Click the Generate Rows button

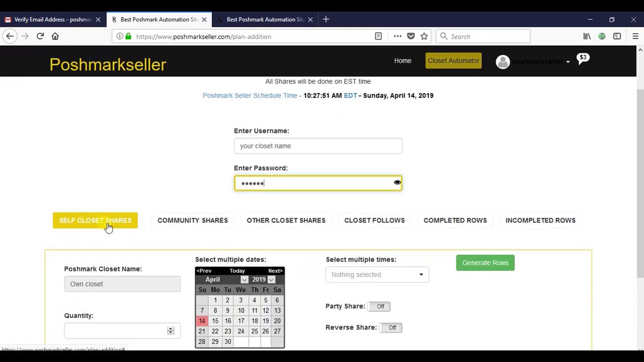pyautogui.click(x=486, y=263)
